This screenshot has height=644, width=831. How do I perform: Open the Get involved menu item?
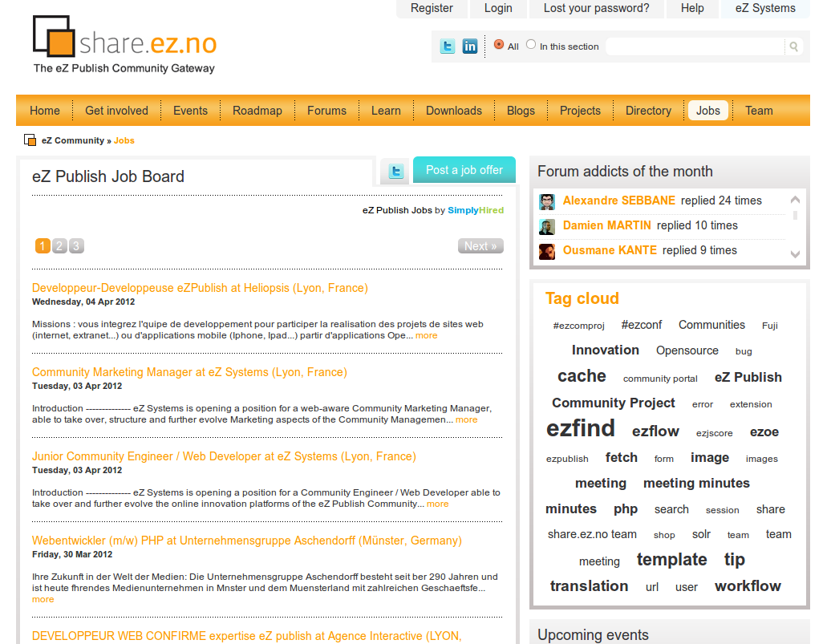(x=116, y=111)
